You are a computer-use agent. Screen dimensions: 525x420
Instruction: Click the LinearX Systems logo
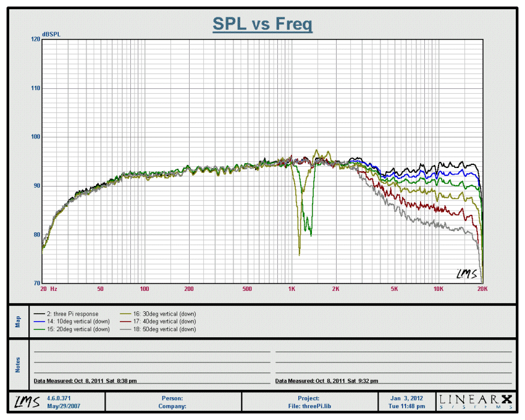click(475, 402)
